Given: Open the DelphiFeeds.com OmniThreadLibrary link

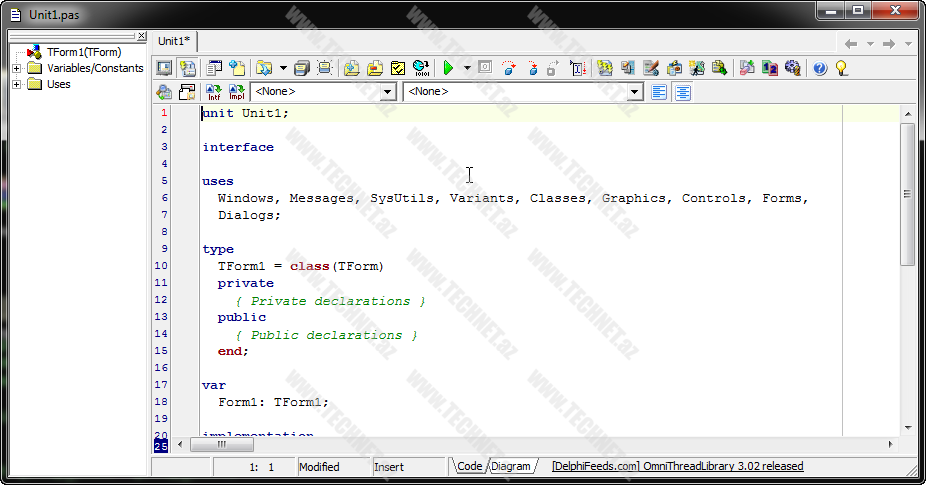Looking at the screenshot, I should (x=677, y=466).
